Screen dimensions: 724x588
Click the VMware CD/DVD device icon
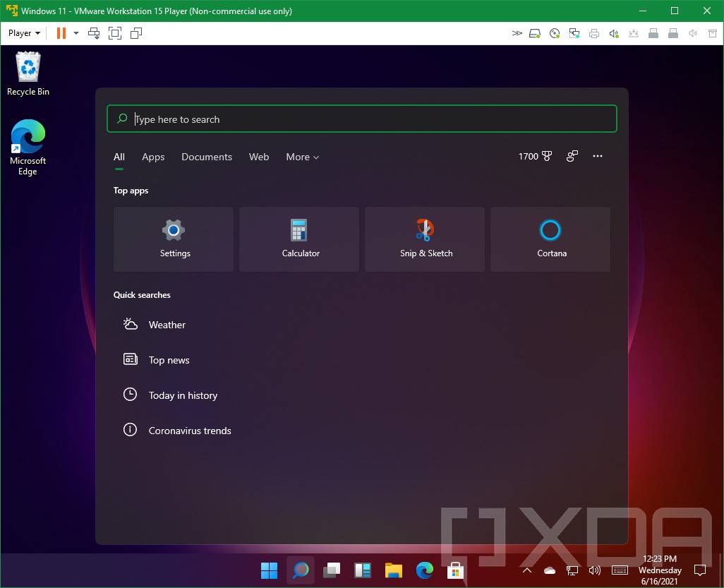[x=555, y=33]
